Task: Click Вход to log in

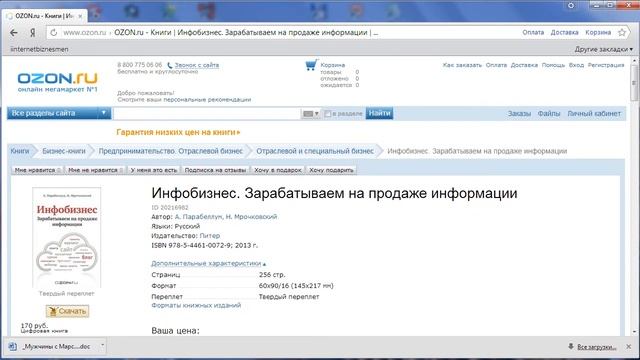Action: coord(576,65)
